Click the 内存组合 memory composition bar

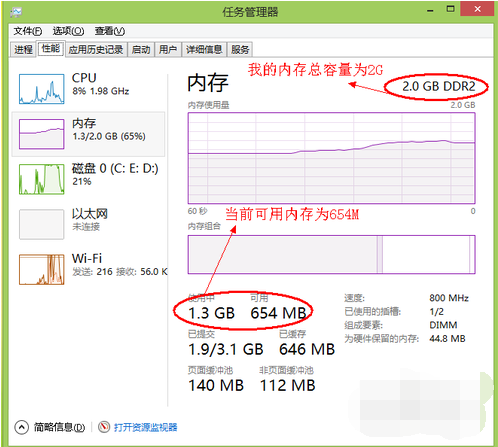pyautogui.click(x=331, y=255)
